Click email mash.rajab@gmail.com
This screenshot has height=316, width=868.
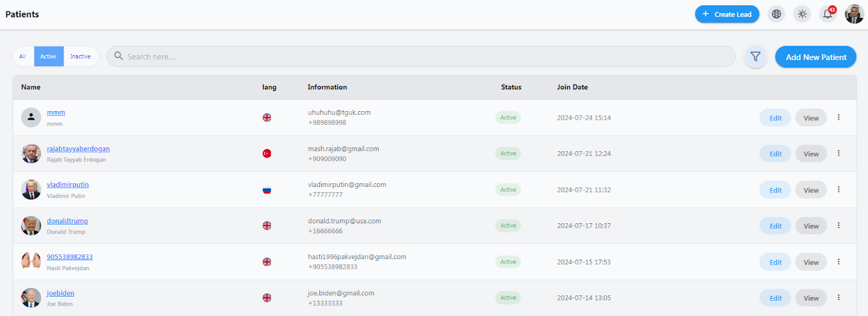[x=343, y=149]
